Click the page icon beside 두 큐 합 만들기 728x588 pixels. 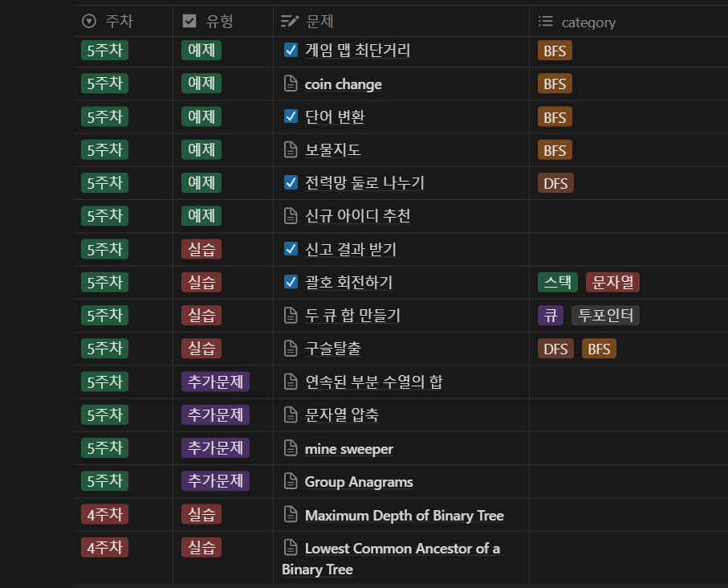291,315
